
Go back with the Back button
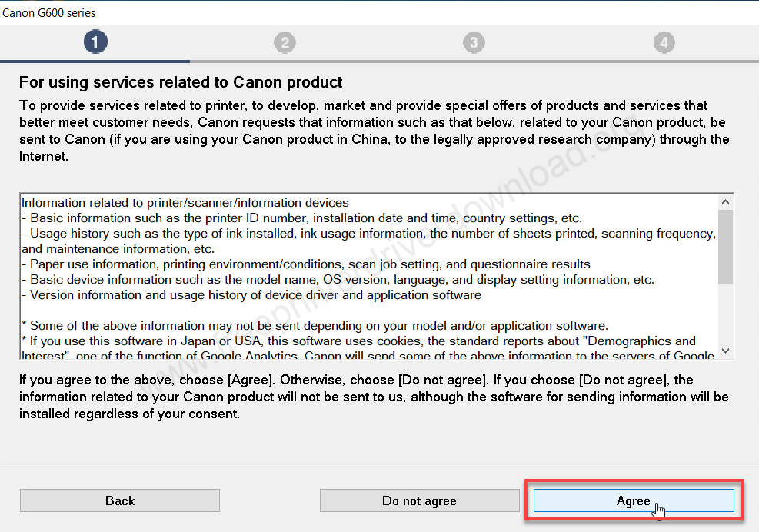(x=119, y=500)
